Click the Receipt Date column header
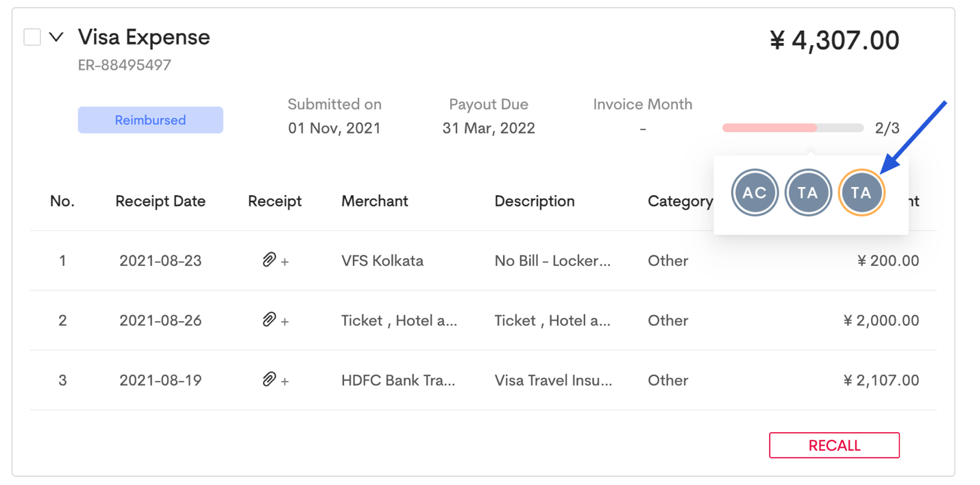This screenshot has width=980, height=485. coord(160,201)
